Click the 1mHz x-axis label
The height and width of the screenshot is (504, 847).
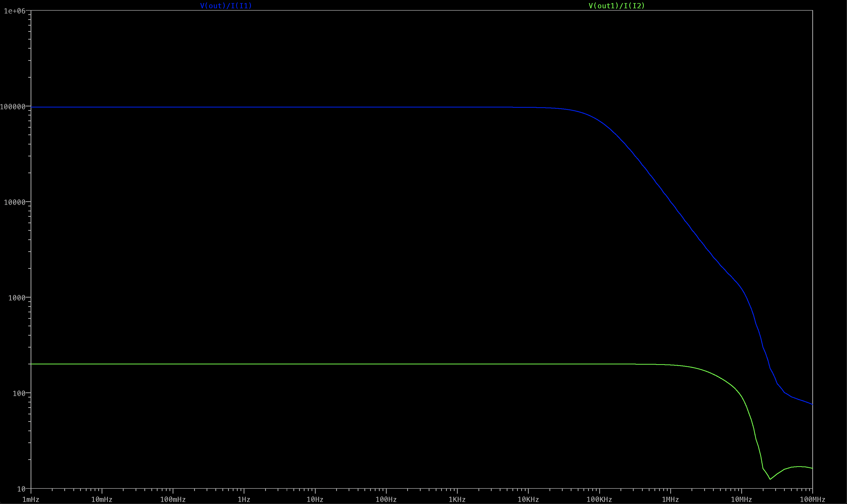31,500
